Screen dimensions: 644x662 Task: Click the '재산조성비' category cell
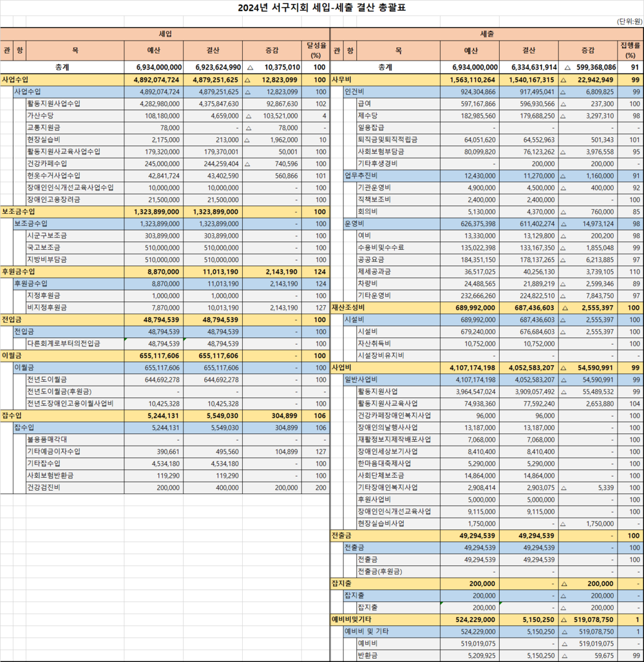click(386, 308)
